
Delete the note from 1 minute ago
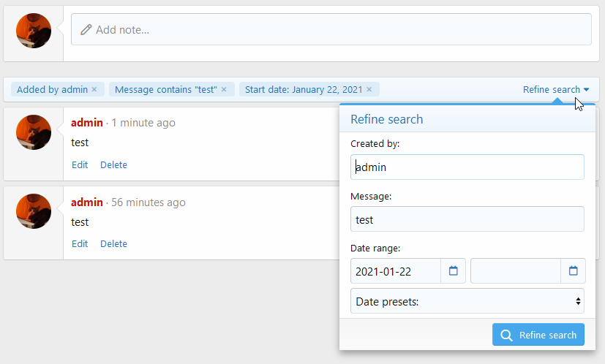click(x=113, y=165)
